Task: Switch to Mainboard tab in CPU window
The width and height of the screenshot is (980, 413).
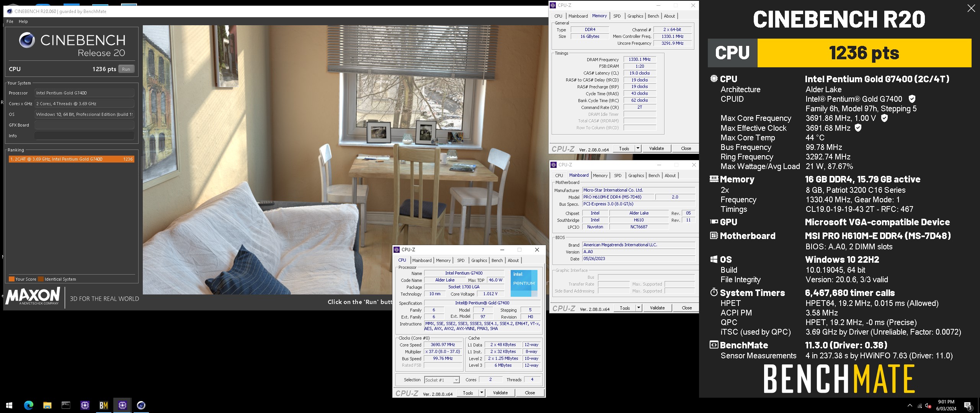Action: click(422, 260)
